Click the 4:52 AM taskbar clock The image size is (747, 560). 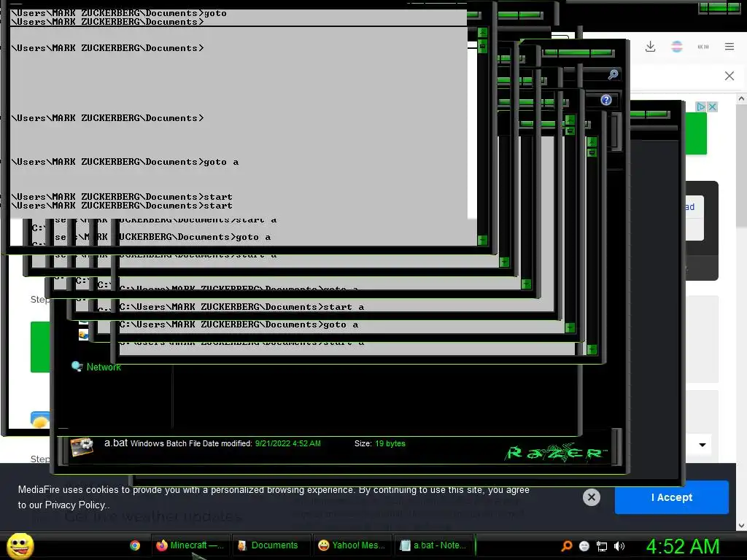[683, 546]
